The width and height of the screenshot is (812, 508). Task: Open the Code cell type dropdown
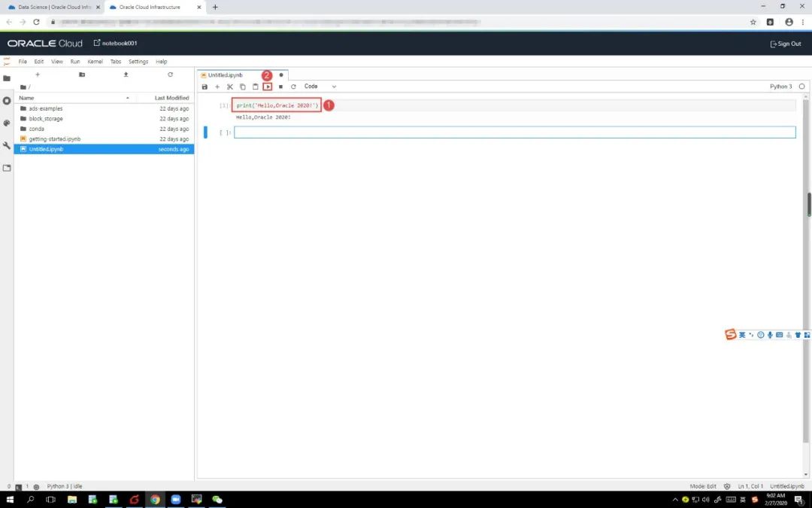(x=320, y=87)
